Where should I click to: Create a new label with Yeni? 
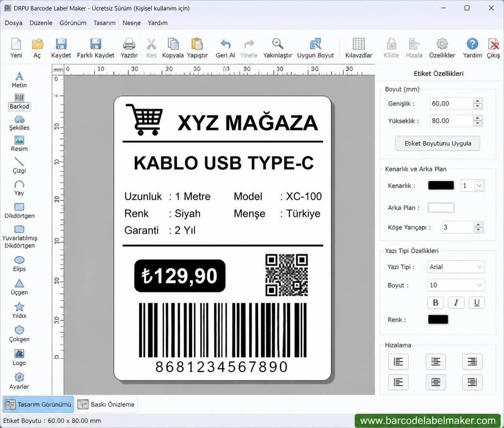click(16, 48)
